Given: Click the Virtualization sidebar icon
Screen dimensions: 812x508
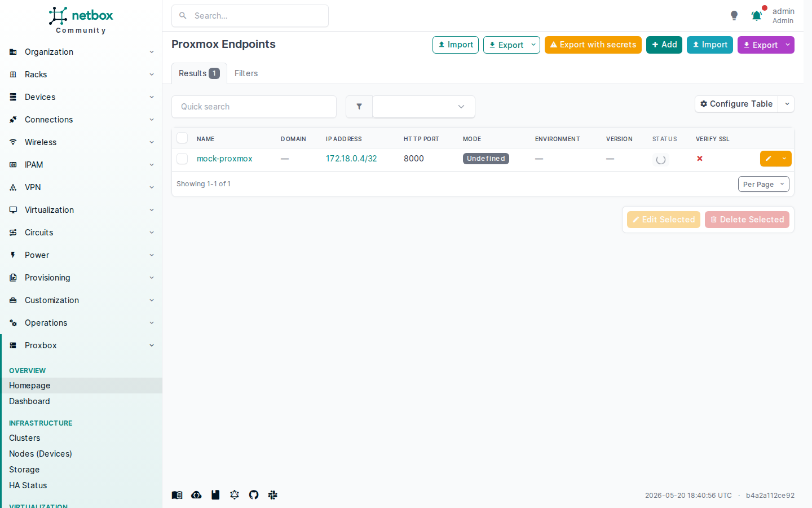Looking at the screenshot, I should pyautogui.click(x=13, y=210).
